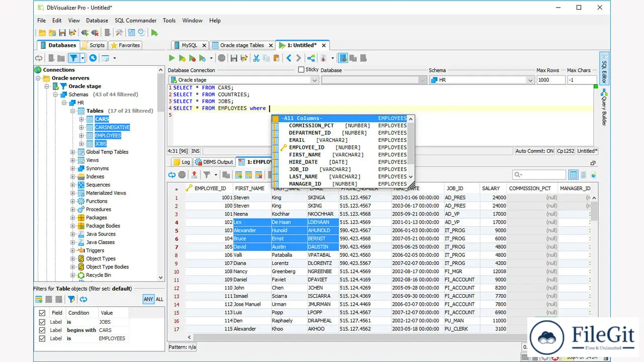Click the Max Rows field showing 1000
Viewport: 644px width, 362px height.
[550, 80]
